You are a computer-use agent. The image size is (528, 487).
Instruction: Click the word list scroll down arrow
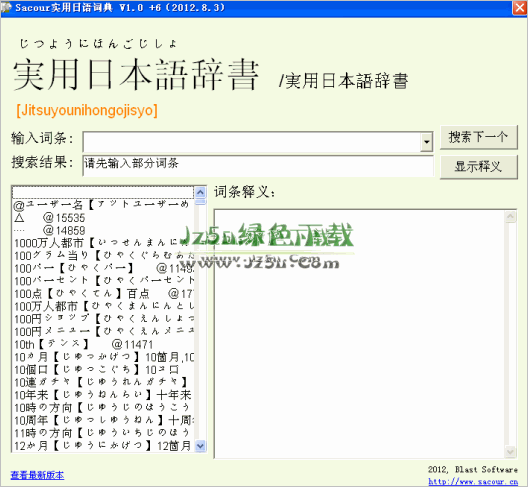pos(201,446)
